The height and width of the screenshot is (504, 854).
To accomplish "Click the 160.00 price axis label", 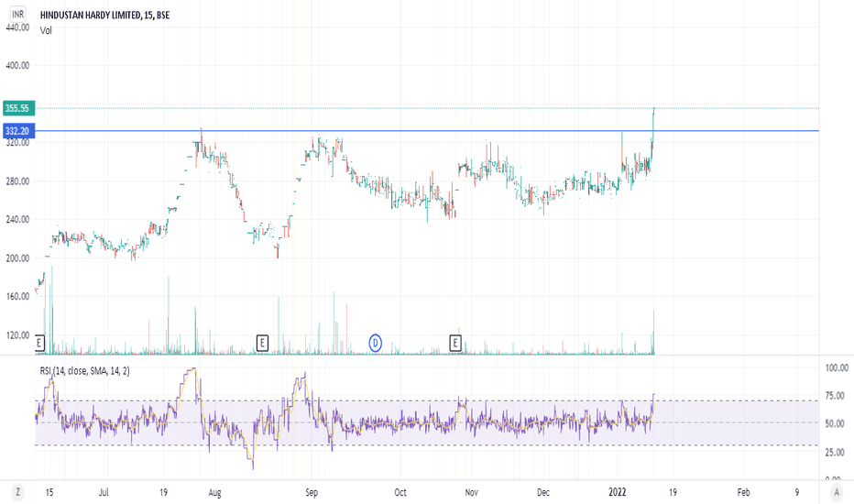I will [17, 296].
